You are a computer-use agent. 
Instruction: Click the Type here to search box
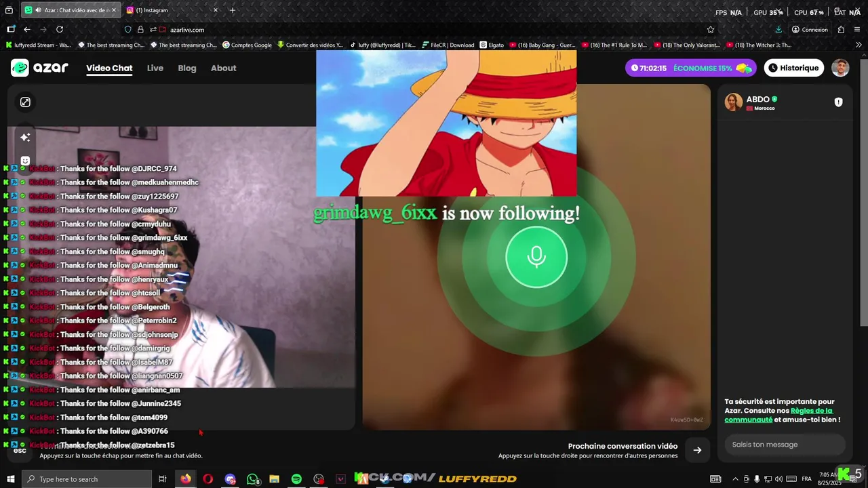(87, 479)
